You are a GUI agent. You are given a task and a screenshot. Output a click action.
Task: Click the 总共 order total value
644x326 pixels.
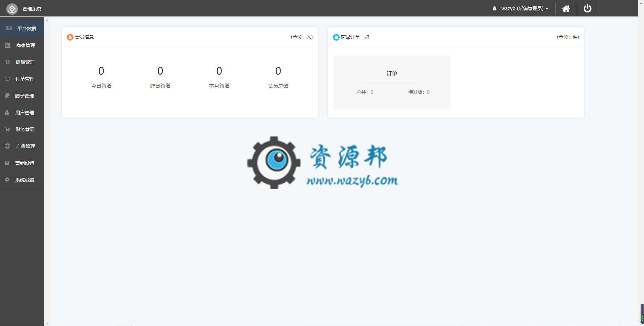coord(372,92)
